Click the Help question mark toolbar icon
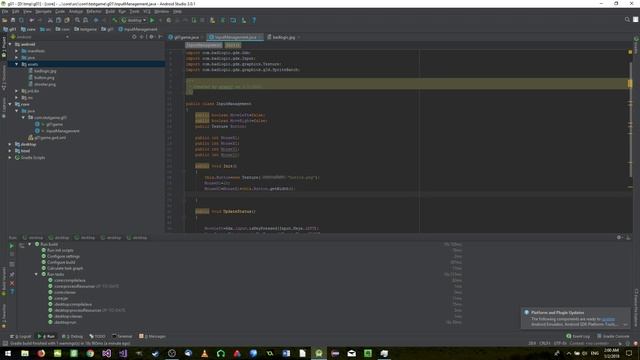 pyautogui.click(x=254, y=20)
